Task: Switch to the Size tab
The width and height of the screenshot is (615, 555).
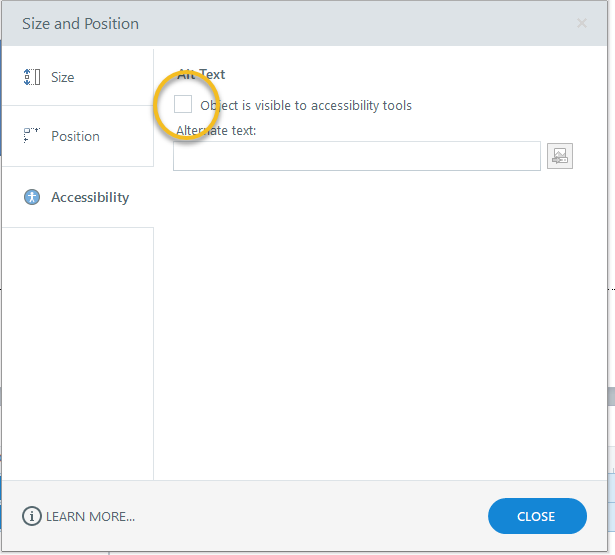Action: pyautogui.click(x=63, y=77)
